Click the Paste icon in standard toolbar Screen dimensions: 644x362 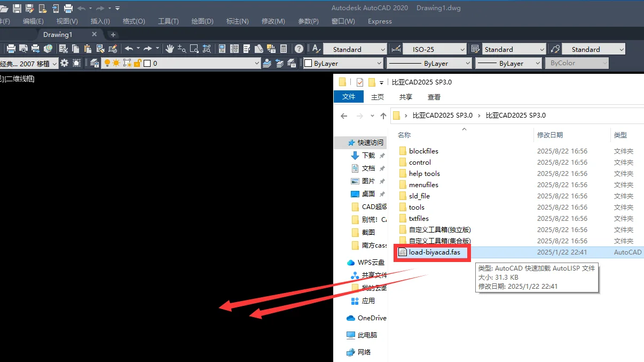pyautogui.click(x=88, y=49)
